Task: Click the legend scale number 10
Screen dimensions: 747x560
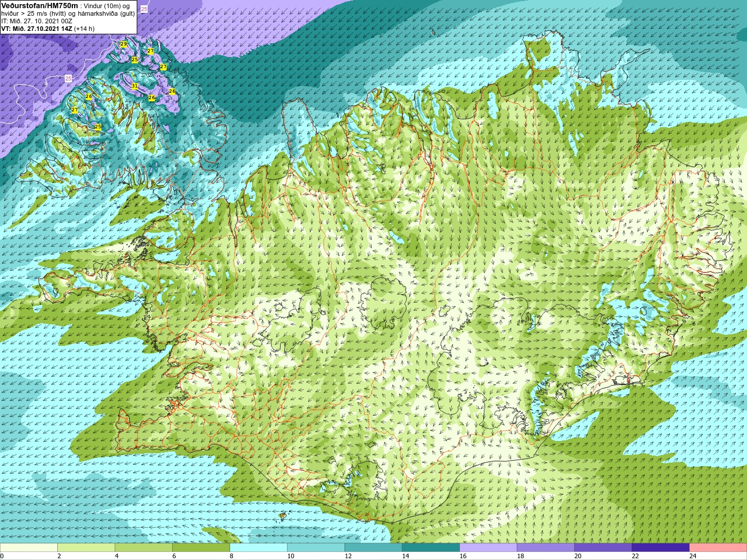Action: point(290,556)
